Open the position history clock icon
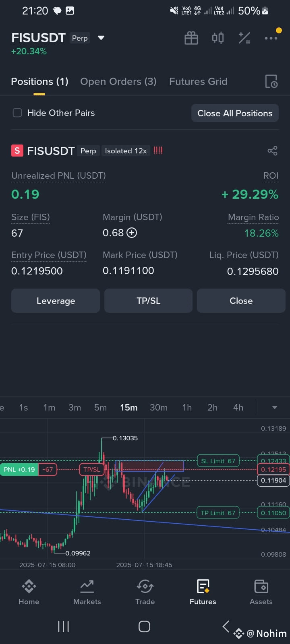Screen dimensions: 290x644 [271, 81]
